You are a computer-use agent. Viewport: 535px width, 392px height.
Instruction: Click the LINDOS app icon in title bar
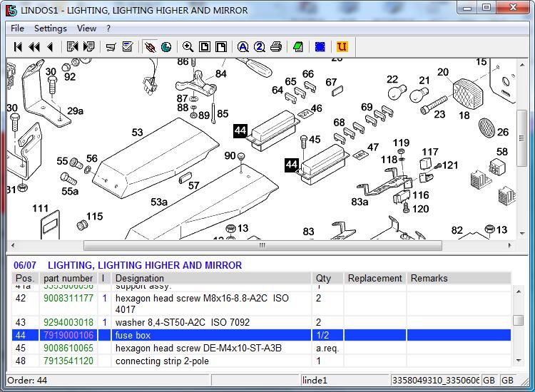(11, 11)
